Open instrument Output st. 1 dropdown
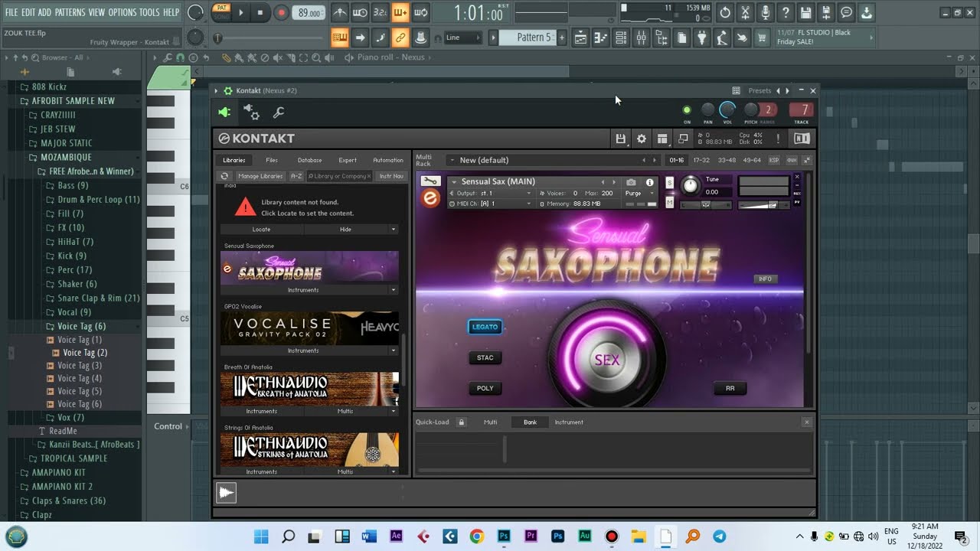The width and height of the screenshot is (980, 551). point(490,194)
